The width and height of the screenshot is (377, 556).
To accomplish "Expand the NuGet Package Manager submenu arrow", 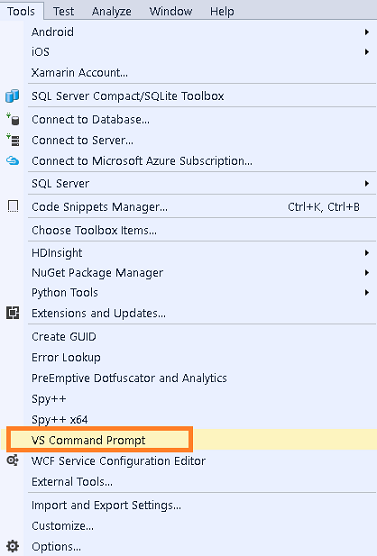I will click(x=367, y=273).
